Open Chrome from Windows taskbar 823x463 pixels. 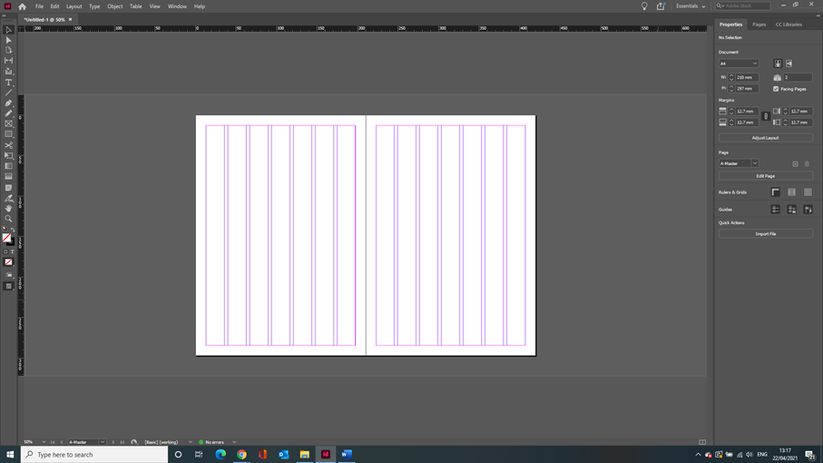coord(241,454)
